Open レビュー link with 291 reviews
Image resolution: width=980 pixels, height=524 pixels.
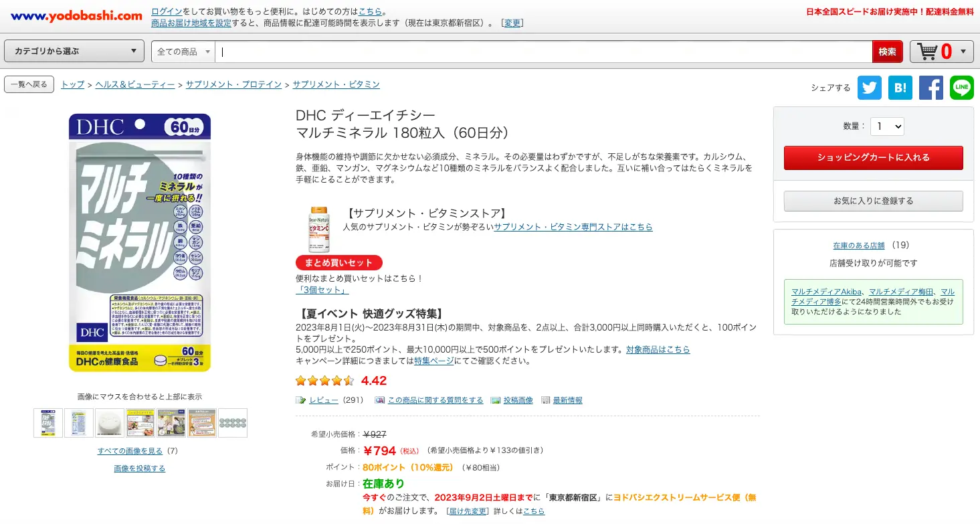pos(323,400)
